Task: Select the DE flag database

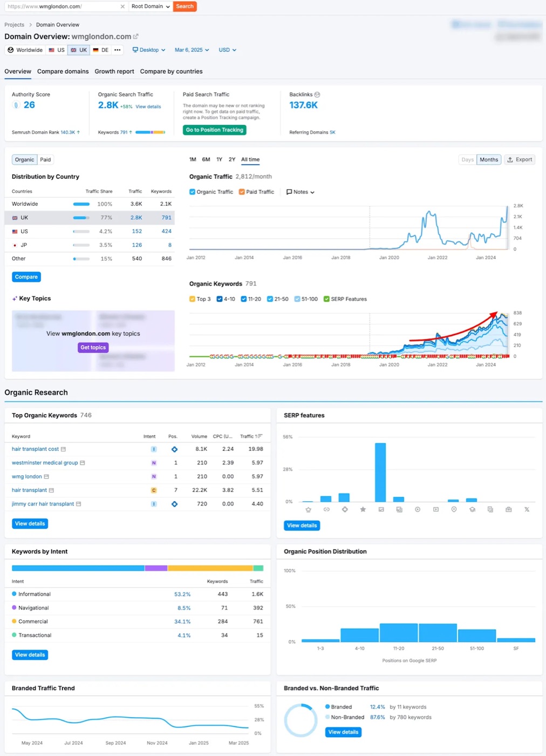Action: 101,50
